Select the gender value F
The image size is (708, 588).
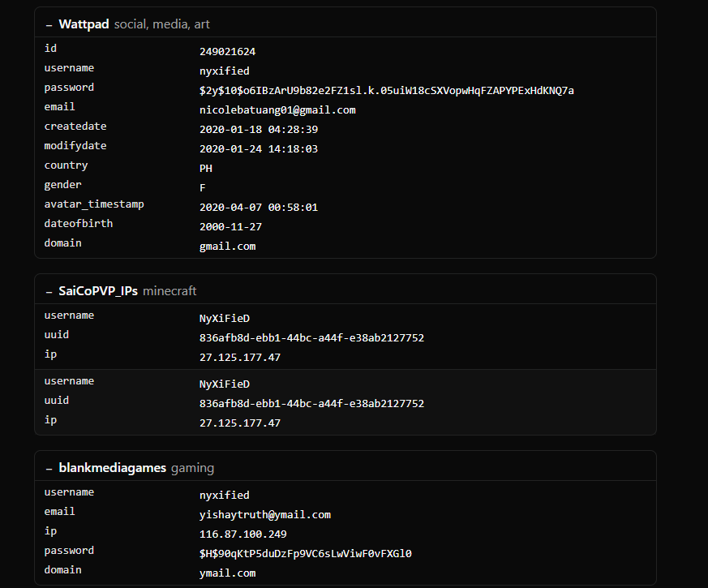[x=202, y=188]
